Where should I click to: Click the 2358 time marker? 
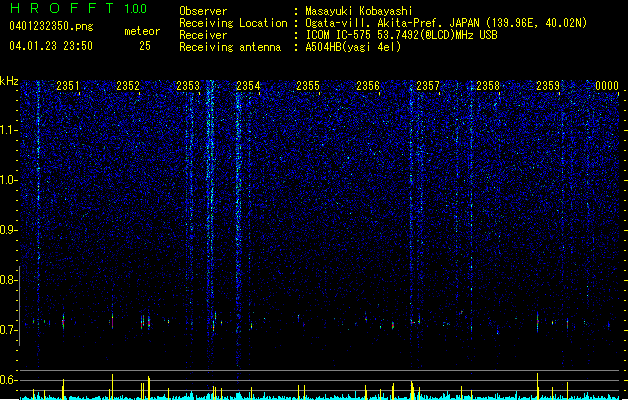[488, 86]
